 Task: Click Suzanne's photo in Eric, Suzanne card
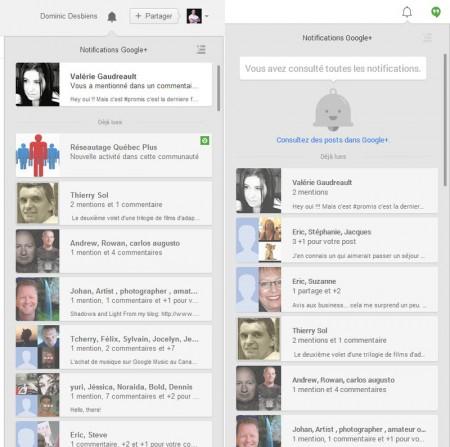click(x=270, y=289)
